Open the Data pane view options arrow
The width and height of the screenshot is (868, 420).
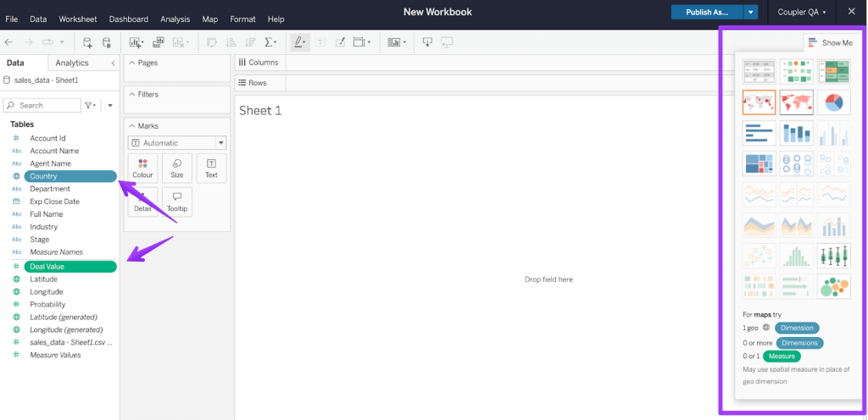110,105
